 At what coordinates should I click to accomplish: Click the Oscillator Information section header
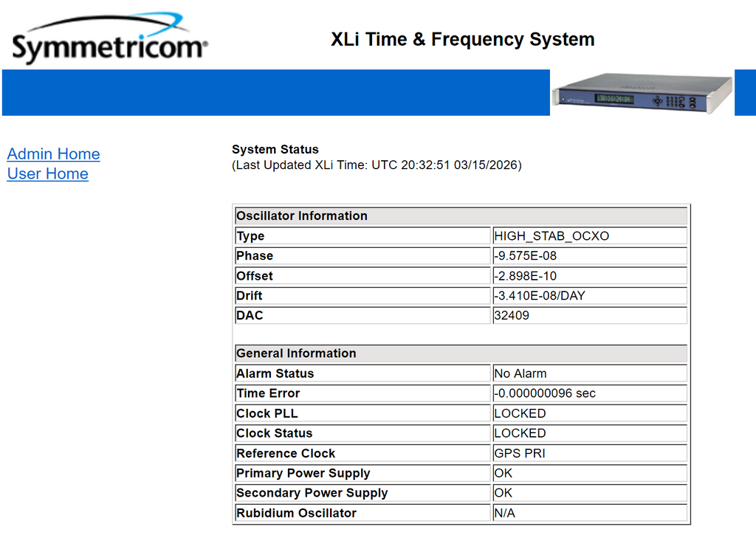coord(302,216)
